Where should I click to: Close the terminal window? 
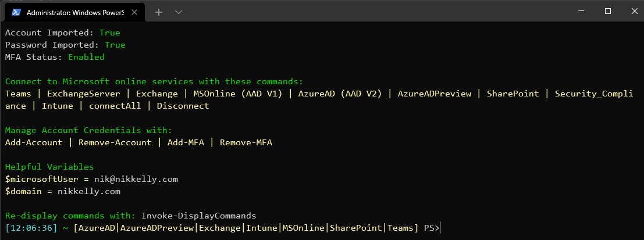click(x=634, y=12)
